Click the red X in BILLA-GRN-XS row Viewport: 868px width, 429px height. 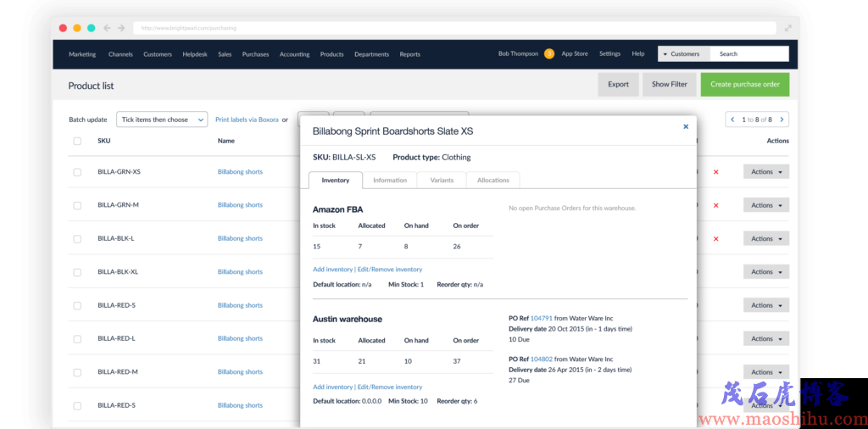715,172
